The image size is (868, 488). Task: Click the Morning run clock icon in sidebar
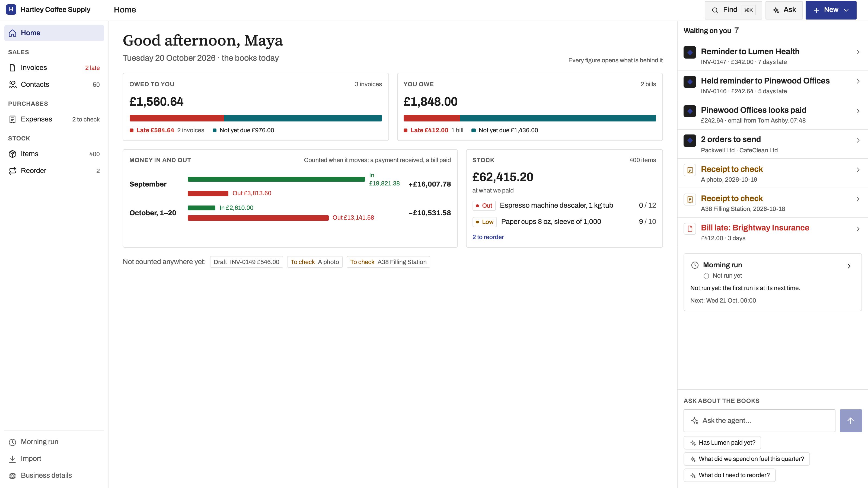(x=12, y=442)
